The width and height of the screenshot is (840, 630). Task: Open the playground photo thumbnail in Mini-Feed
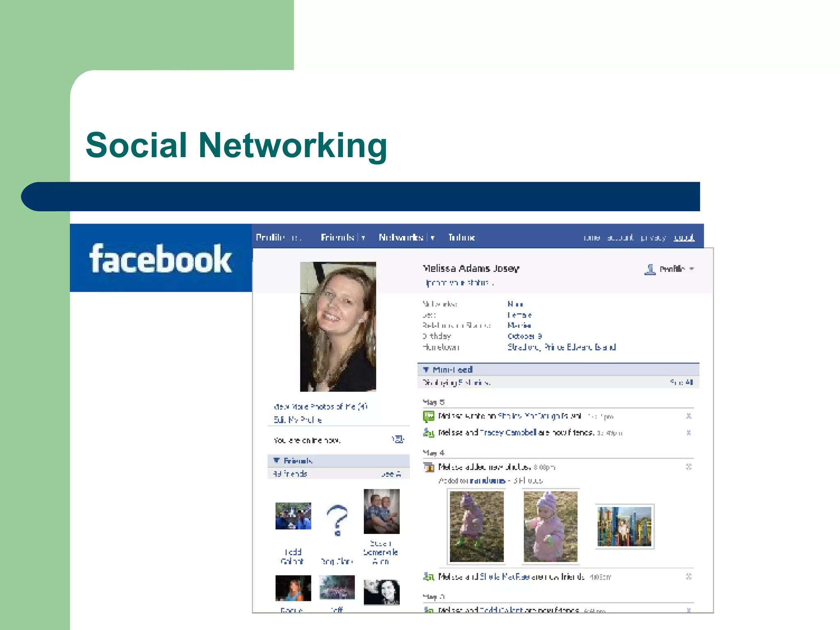624,526
